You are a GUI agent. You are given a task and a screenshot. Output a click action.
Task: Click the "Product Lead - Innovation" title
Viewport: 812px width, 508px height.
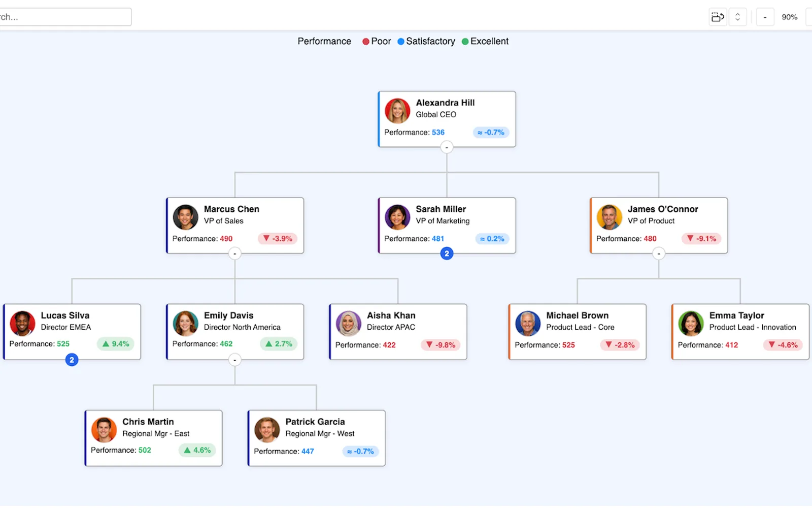[753, 327]
